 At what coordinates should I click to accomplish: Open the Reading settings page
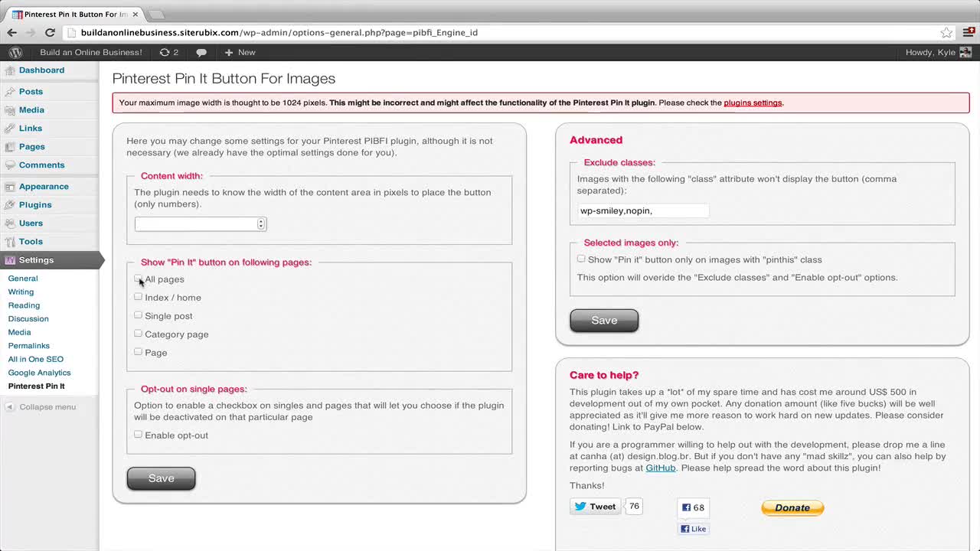click(x=24, y=305)
